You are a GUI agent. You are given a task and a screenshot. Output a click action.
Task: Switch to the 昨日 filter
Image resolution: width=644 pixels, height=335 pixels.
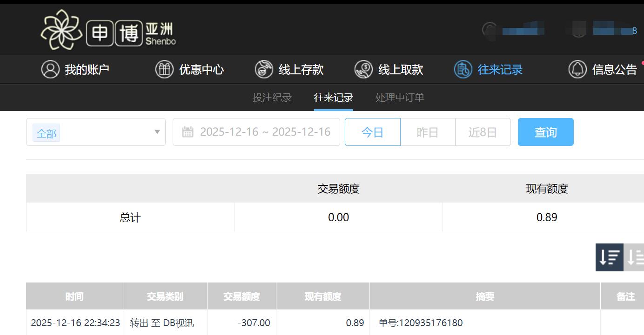pyautogui.click(x=427, y=131)
